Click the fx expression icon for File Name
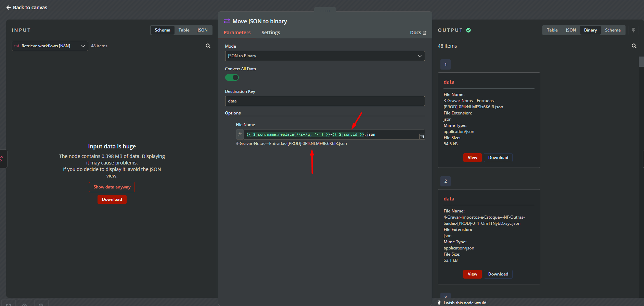 pyautogui.click(x=240, y=134)
